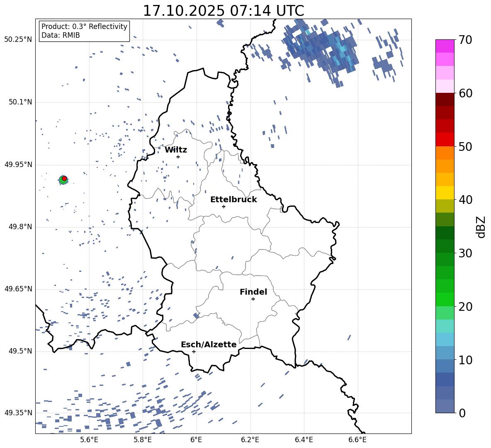Click the Wiltz station cross marker
Viewport: 491px width, 448px height.
178,157
